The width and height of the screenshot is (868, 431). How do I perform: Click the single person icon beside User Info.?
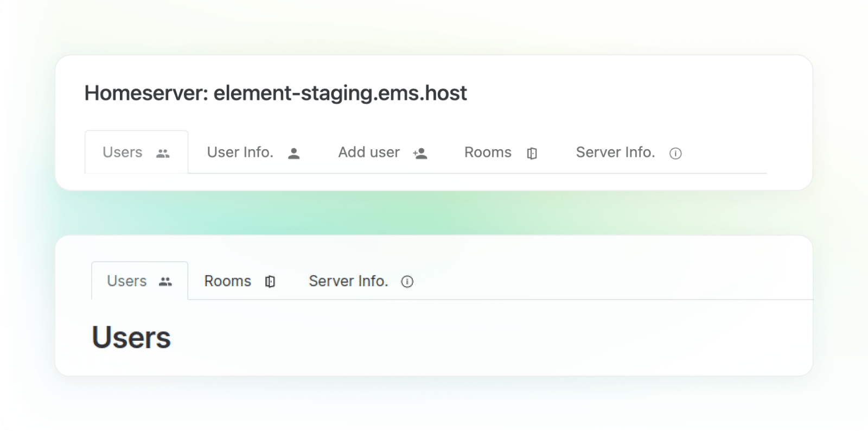coord(294,154)
